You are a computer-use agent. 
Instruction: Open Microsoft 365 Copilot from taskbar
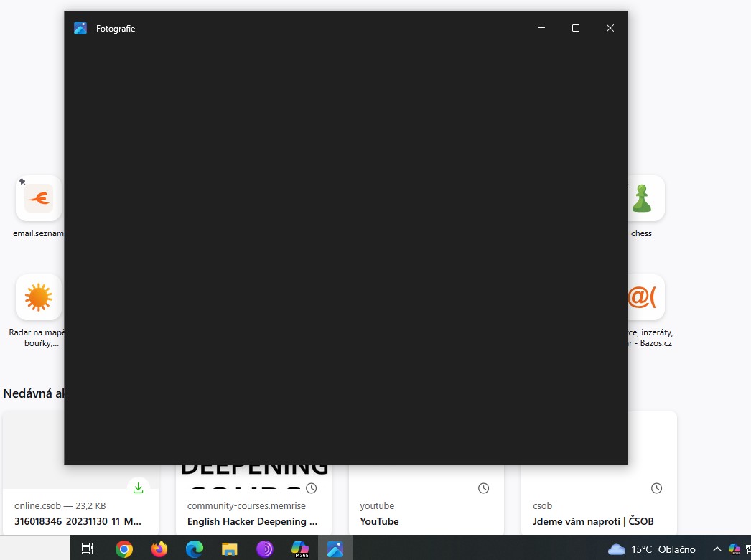(x=300, y=549)
